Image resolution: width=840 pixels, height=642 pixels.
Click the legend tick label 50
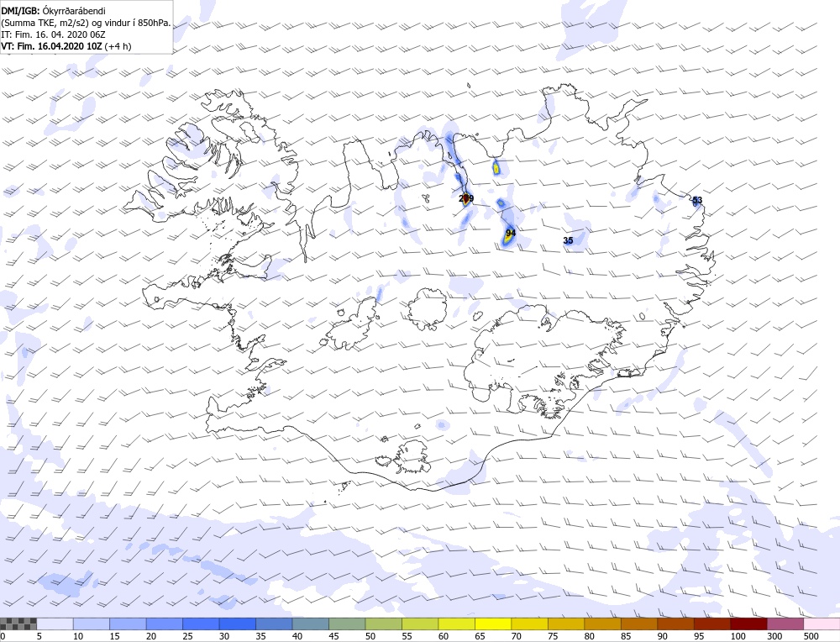click(370, 636)
